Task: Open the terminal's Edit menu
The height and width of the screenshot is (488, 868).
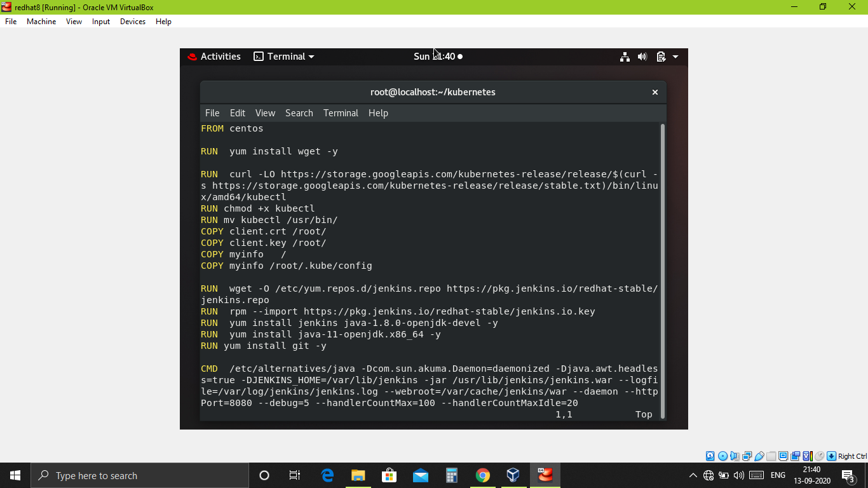Action: click(x=238, y=113)
